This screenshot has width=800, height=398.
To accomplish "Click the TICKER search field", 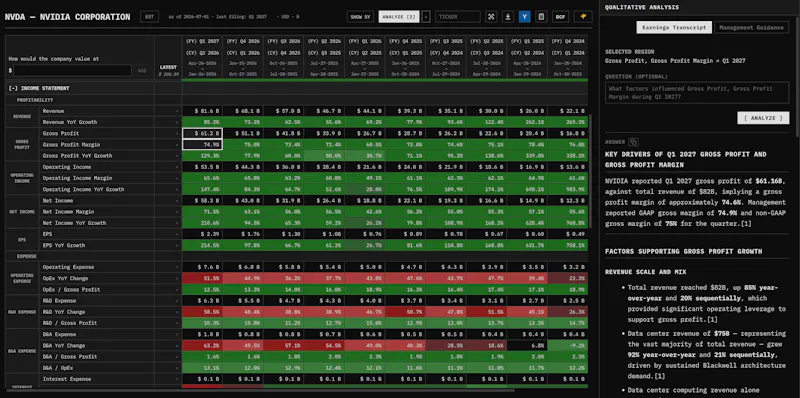I will (x=458, y=17).
